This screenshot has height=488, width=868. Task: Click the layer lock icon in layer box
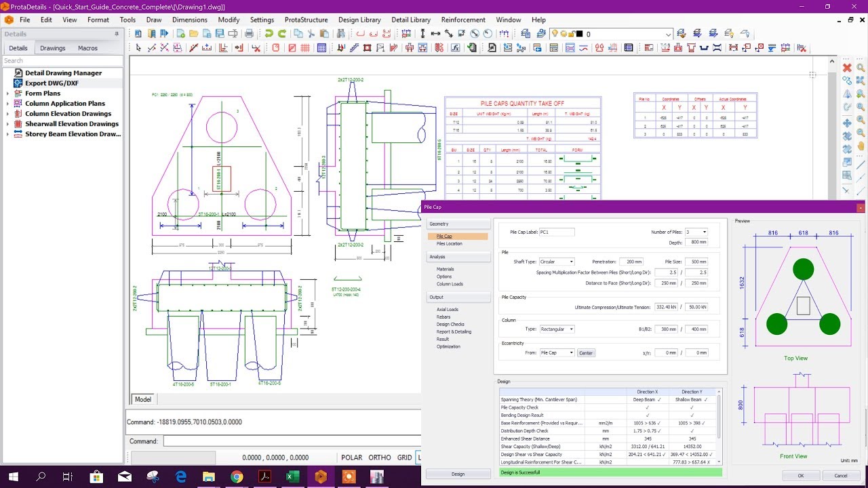572,33
